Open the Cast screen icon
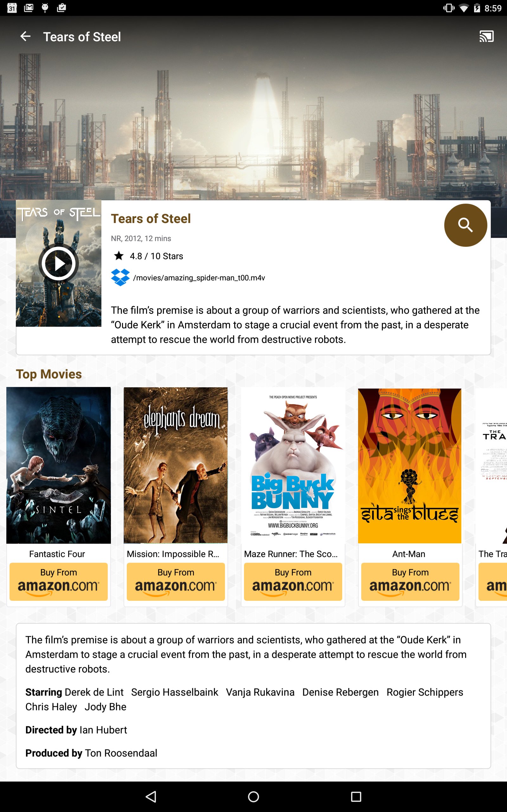The width and height of the screenshot is (507, 812). tap(486, 36)
